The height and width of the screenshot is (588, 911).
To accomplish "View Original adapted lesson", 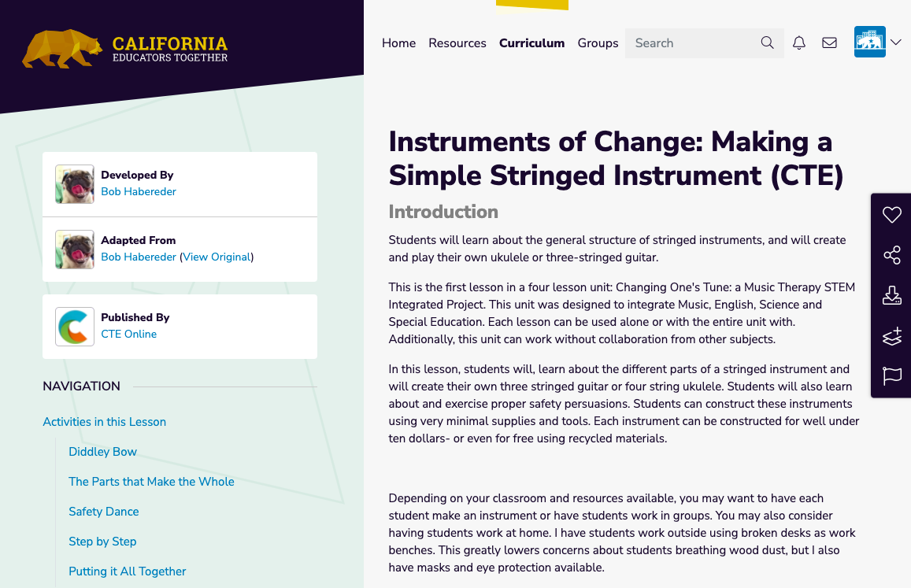I will tap(216, 257).
